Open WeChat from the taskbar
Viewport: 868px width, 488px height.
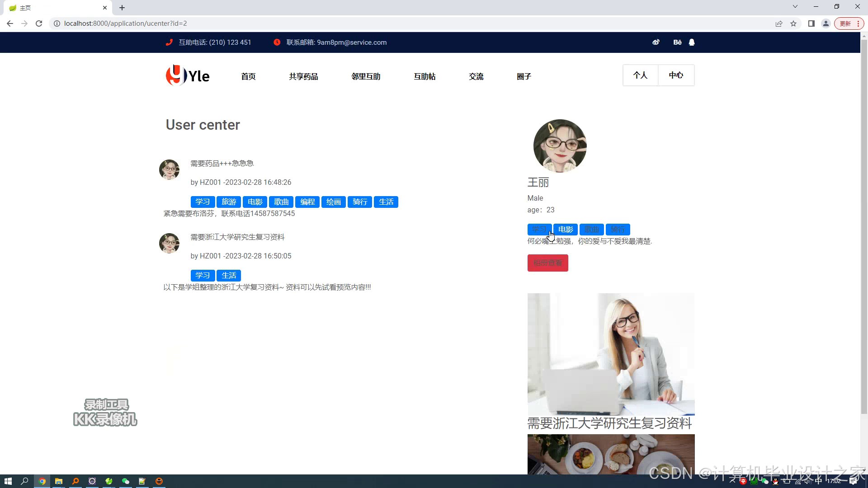[x=126, y=481]
